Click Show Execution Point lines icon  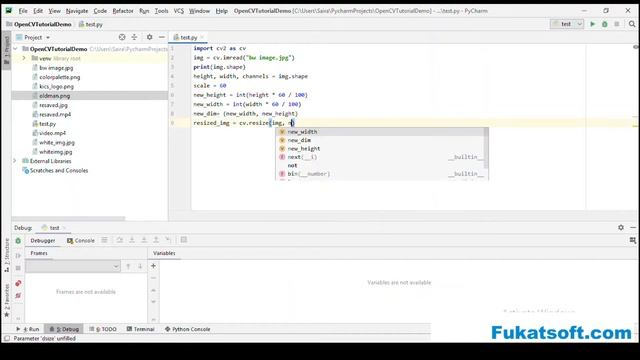(x=104, y=240)
